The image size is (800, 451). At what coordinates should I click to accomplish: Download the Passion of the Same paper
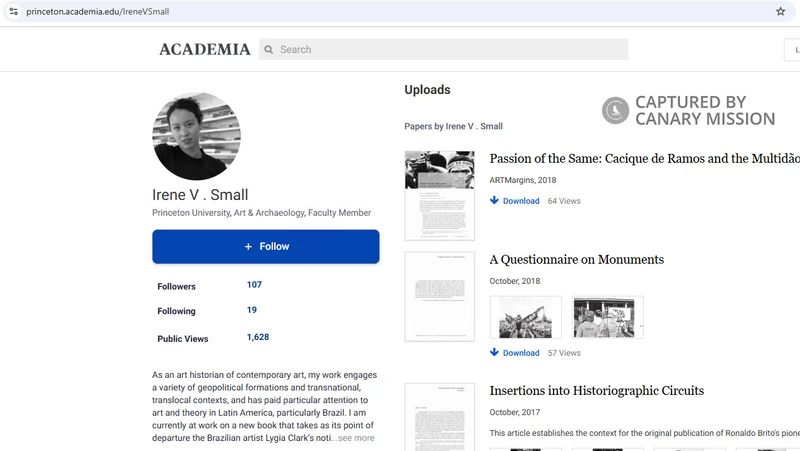pos(521,201)
